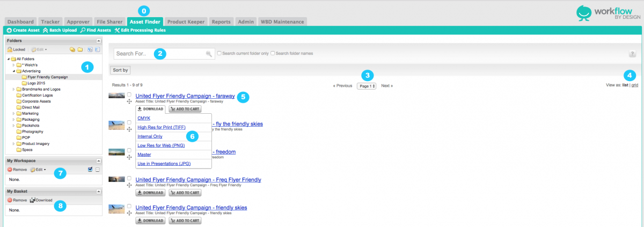The width and height of the screenshot is (644, 227).
Task: Open the Admin tab
Action: coord(246,21)
